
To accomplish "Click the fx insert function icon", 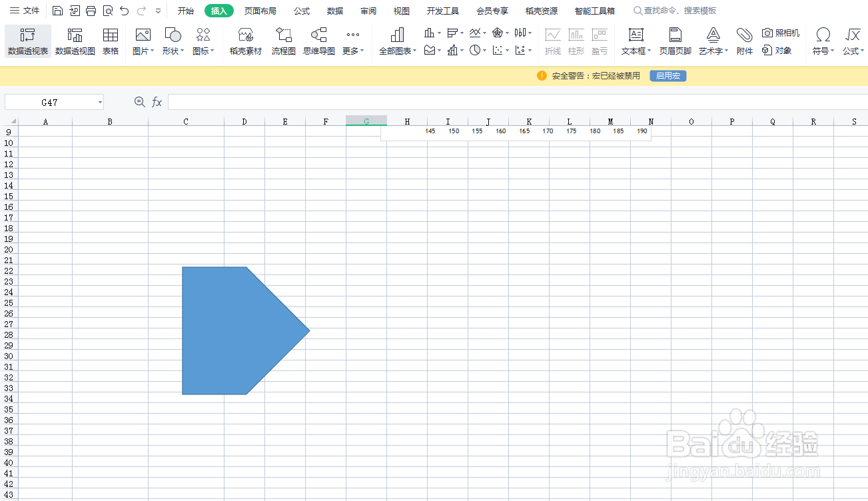I will pyautogui.click(x=157, y=102).
